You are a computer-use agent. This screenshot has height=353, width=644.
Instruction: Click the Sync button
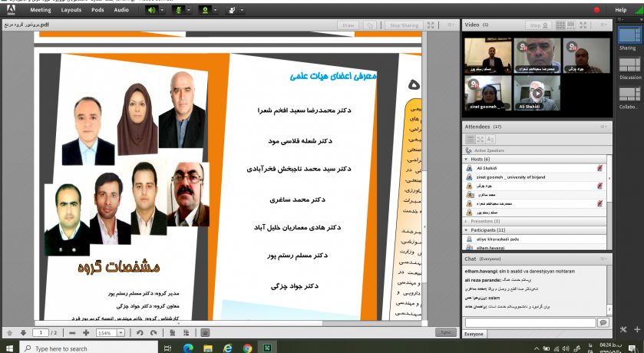coord(446,332)
